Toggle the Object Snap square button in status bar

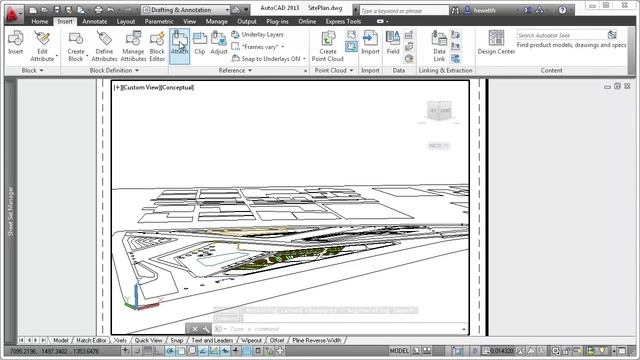click(181, 351)
